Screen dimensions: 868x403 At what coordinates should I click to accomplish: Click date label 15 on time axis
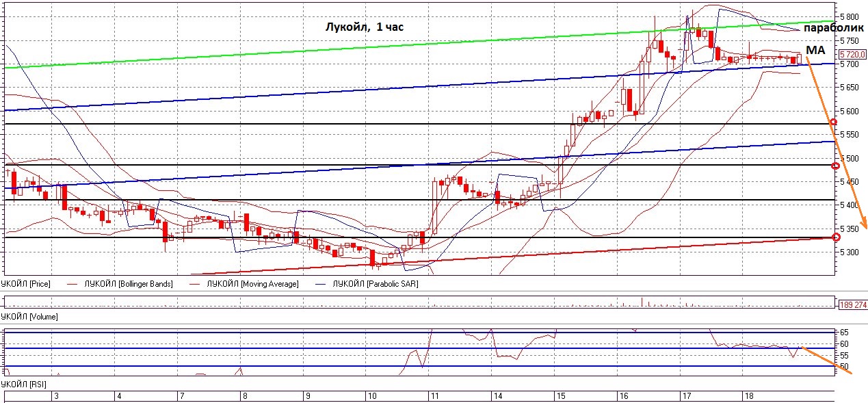pos(560,397)
